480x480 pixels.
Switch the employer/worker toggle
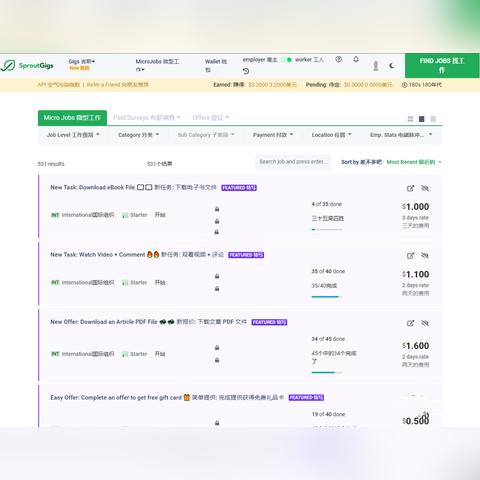(x=287, y=60)
